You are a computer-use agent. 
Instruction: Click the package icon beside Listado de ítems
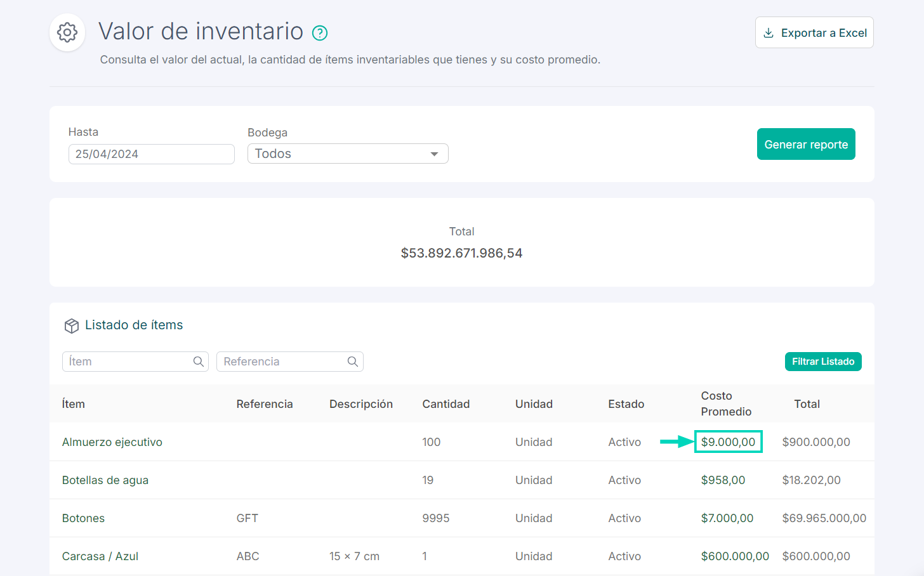(x=72, y=325)
